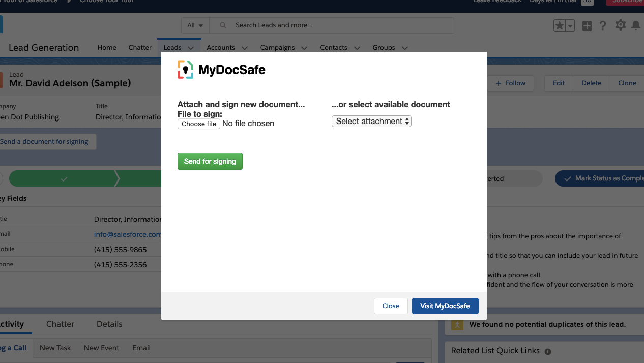Image resolution: width=644 pixels, height=363 pixels.
Task: Open the Contacts navigation tab
Action: (x=334, y=47)
